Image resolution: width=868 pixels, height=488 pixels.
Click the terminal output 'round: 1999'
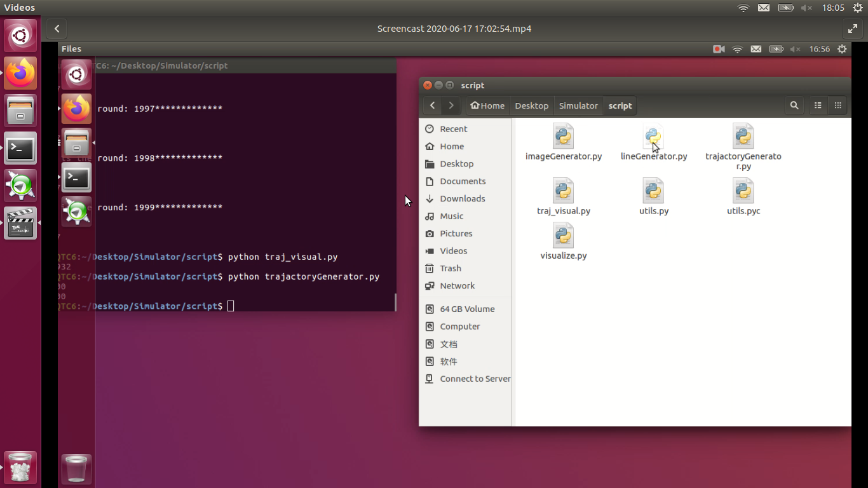159,208
